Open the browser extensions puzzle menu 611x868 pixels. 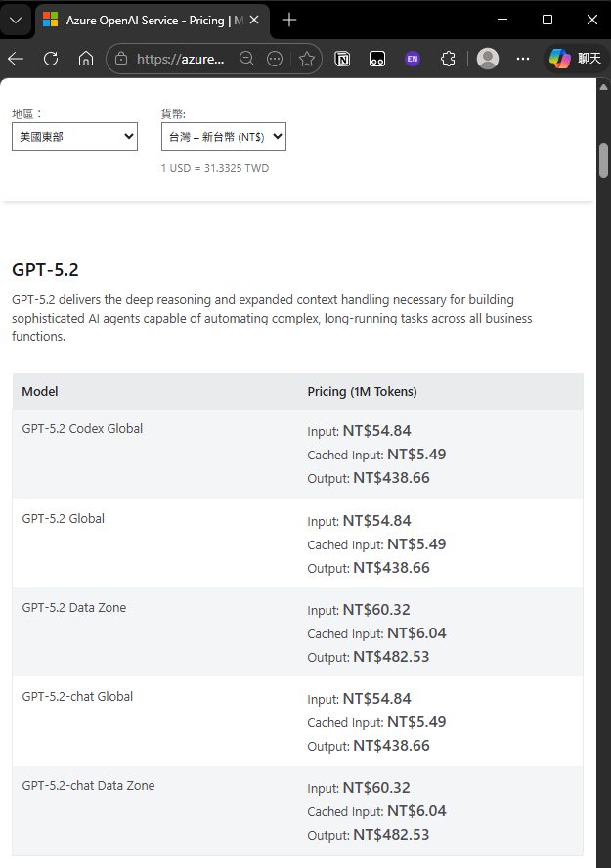point(448,59)
